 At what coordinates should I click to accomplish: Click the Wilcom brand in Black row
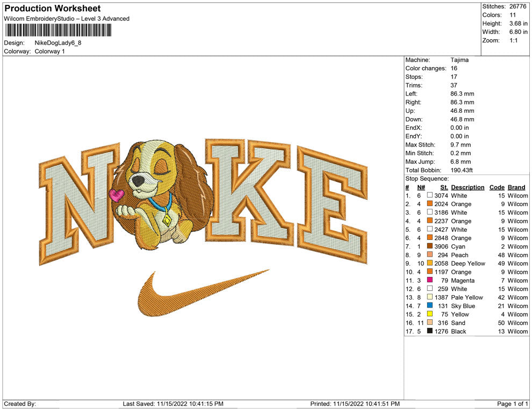click(x=517, y=331)
